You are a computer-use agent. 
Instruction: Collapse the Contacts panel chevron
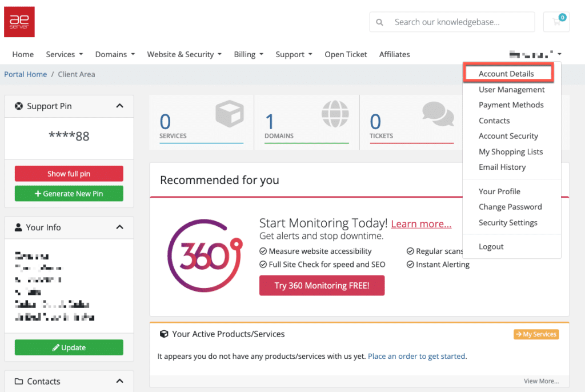point(119,381)
